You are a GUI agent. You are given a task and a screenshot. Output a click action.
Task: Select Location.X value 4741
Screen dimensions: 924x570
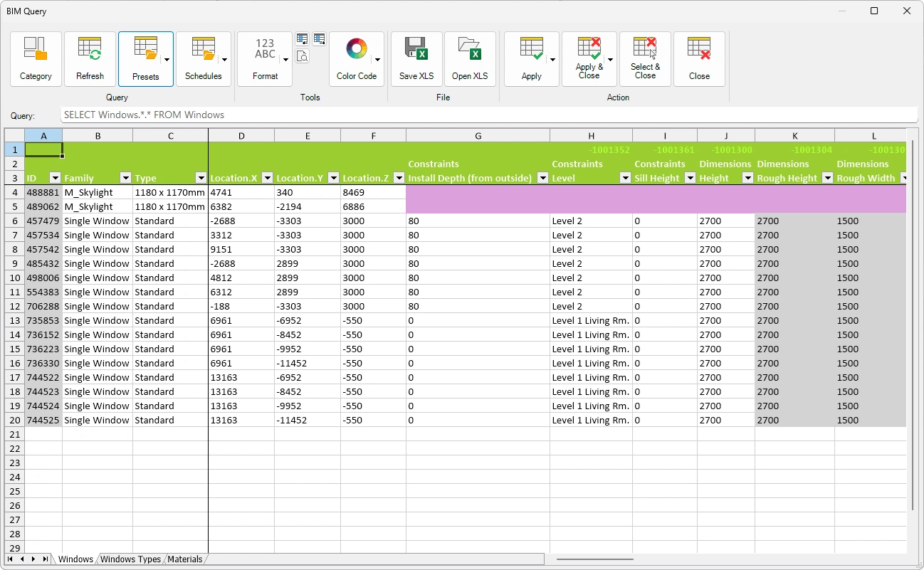click(x=241, y=192)
